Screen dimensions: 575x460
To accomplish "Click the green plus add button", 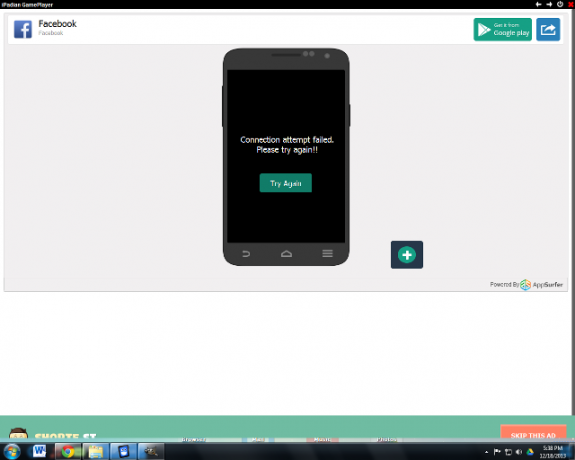I will 407,255.
